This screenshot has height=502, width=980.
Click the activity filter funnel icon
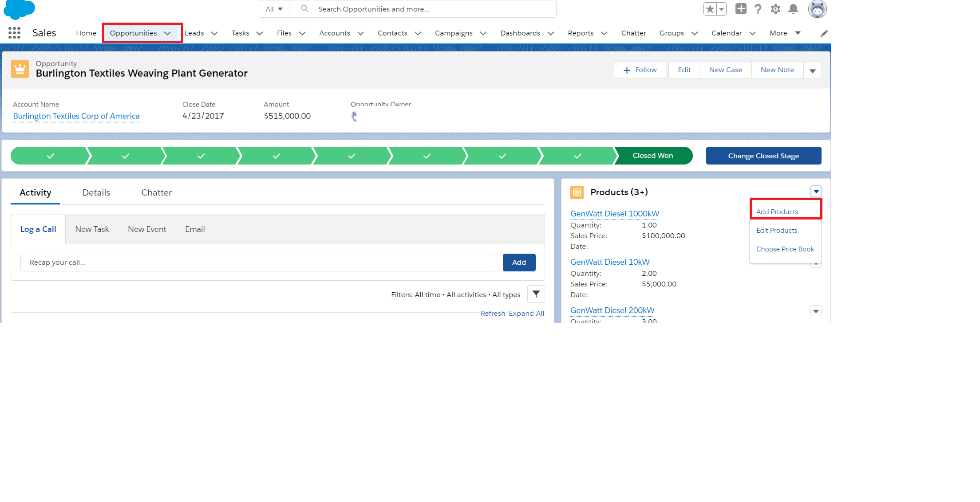536,294
